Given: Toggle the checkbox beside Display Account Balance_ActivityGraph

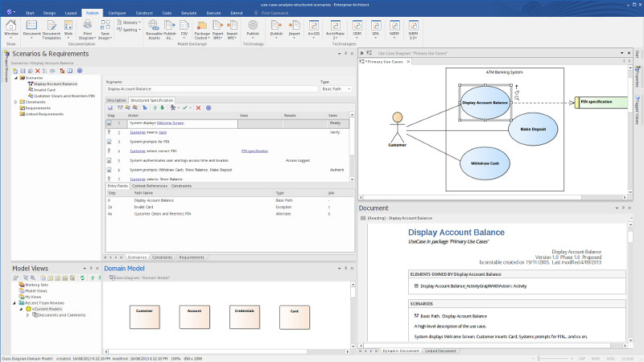Looking at the screenshot, I should [x=415, y=286].
